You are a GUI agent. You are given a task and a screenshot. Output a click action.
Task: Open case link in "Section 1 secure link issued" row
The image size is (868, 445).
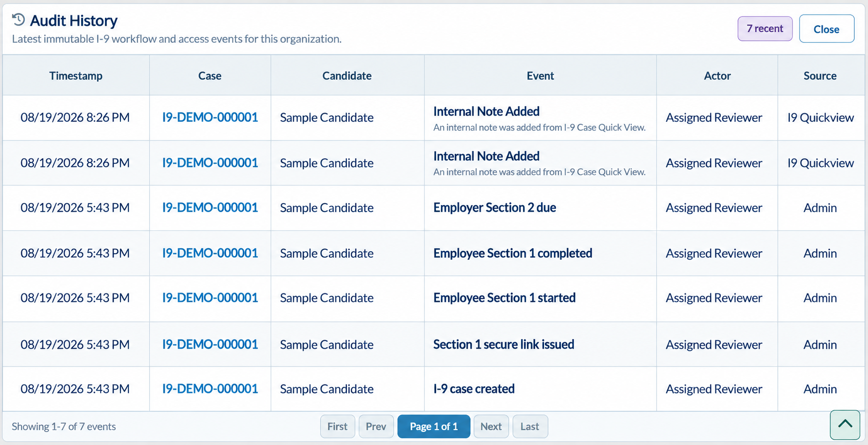click(x=210, y=344)
